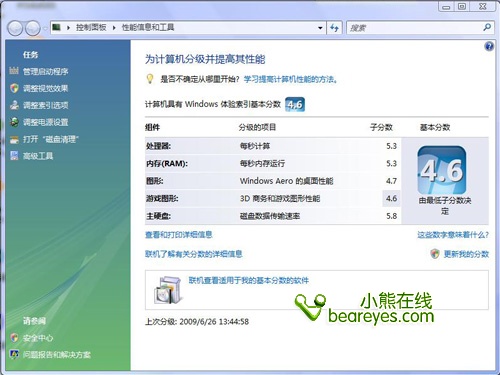Viewport: 500px width, 375px height.
Task: Open help via blue question mark icon
Action: click(489, 46)
